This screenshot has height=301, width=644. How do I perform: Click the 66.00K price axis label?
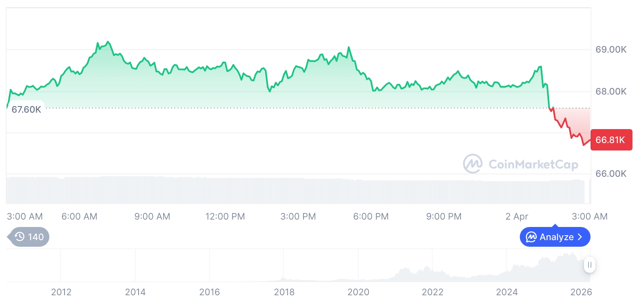611,174
